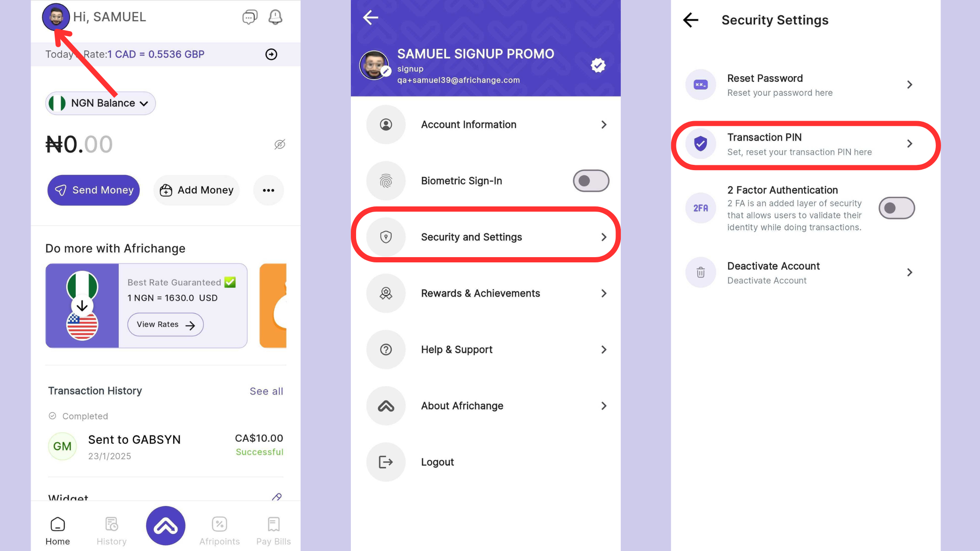Switch to the History tab
980x551 pixels.
tap(112, 531)
